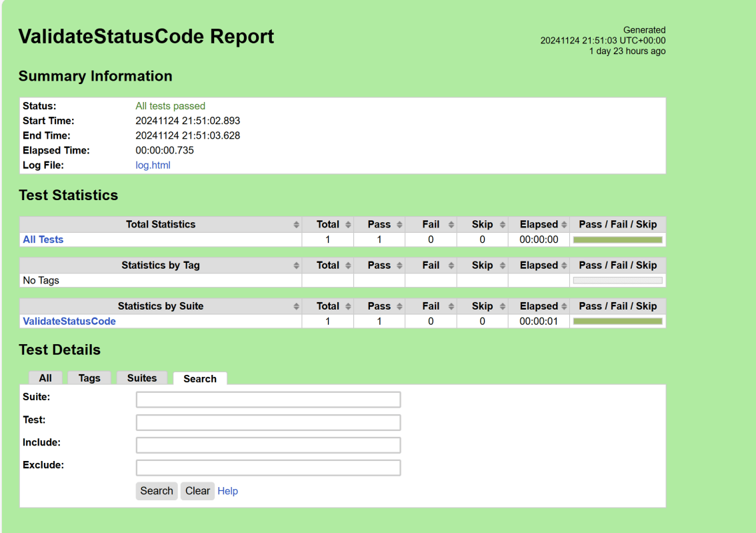The image size is (756, 533).
Task: Open the log.html log file link
Action: tap(153, 165)
